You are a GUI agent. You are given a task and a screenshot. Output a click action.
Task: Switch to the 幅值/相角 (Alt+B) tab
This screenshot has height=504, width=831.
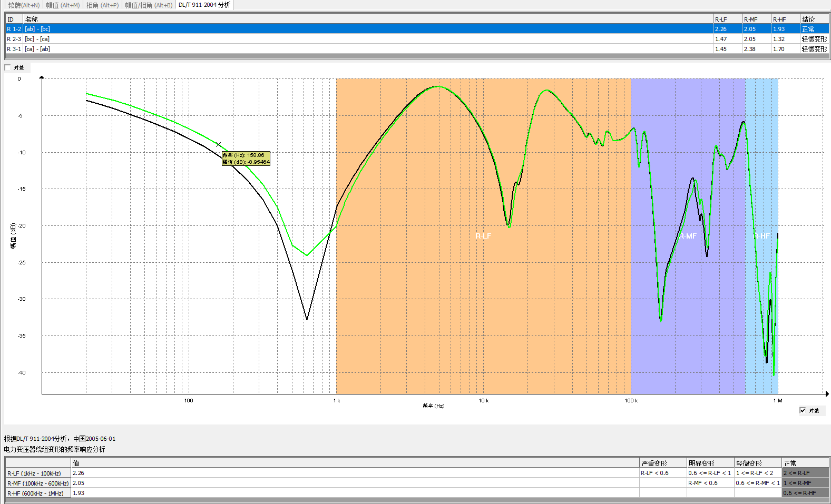[149, 5]
